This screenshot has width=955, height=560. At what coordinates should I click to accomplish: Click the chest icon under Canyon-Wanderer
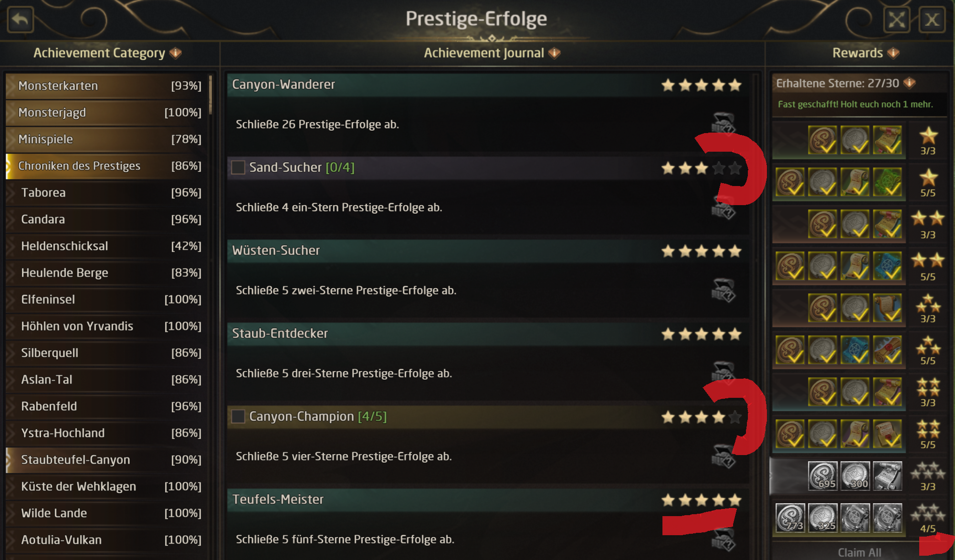[x=724, y=124]
